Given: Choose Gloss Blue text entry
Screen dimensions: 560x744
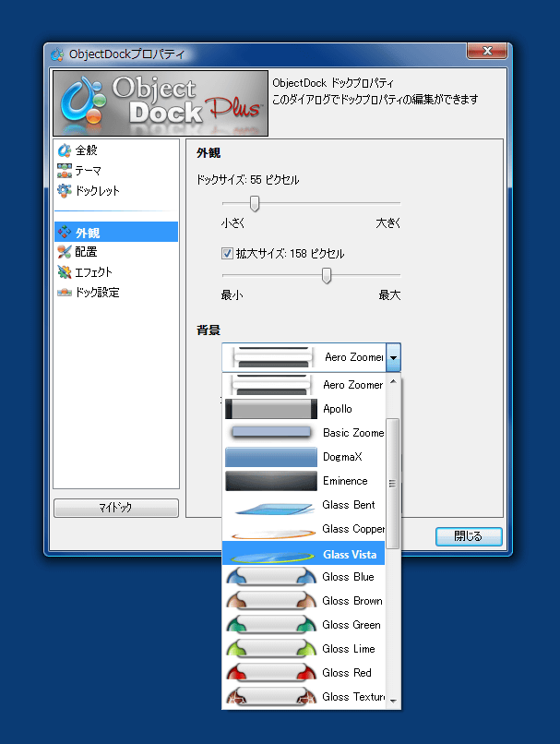Looking at the screenshot, I should click(348, 577).
